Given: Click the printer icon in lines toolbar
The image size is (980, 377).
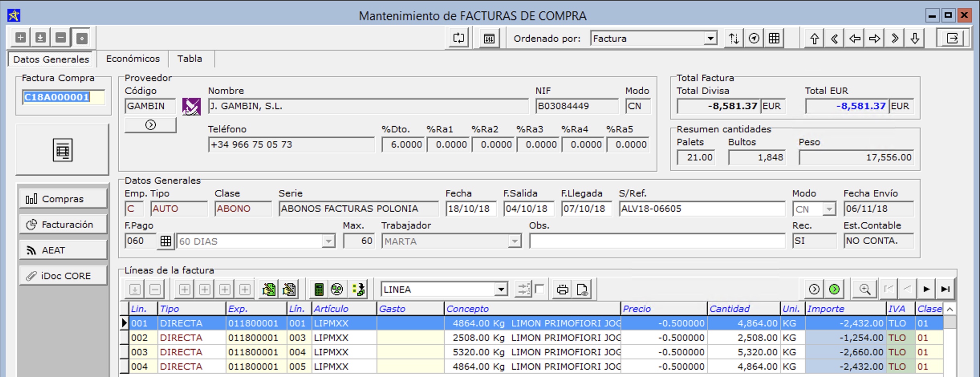Looking at the screenshot, I should click(562, 289).
